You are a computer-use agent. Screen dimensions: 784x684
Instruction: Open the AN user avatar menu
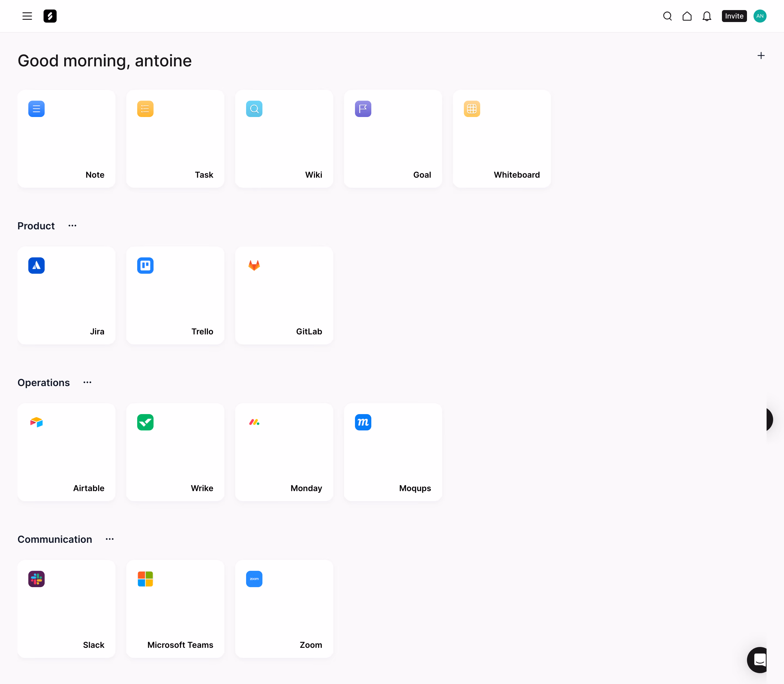[759, 16]
